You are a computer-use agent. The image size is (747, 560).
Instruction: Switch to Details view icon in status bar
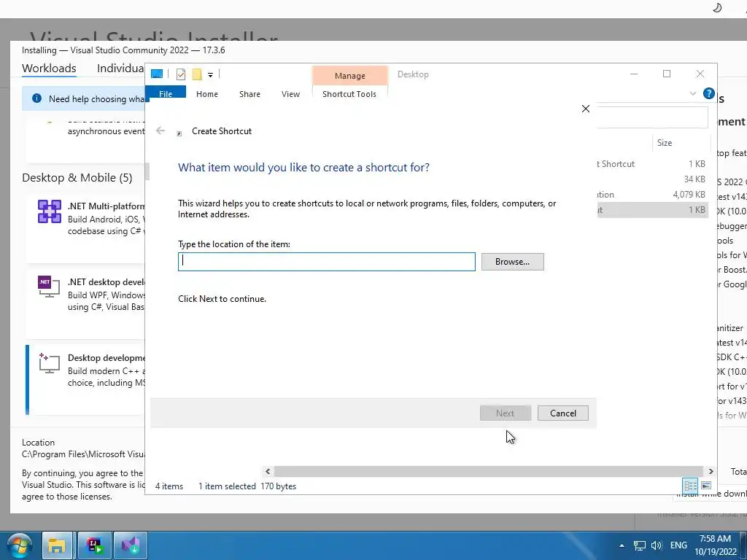pyautogui.click(x=690, y=485)
